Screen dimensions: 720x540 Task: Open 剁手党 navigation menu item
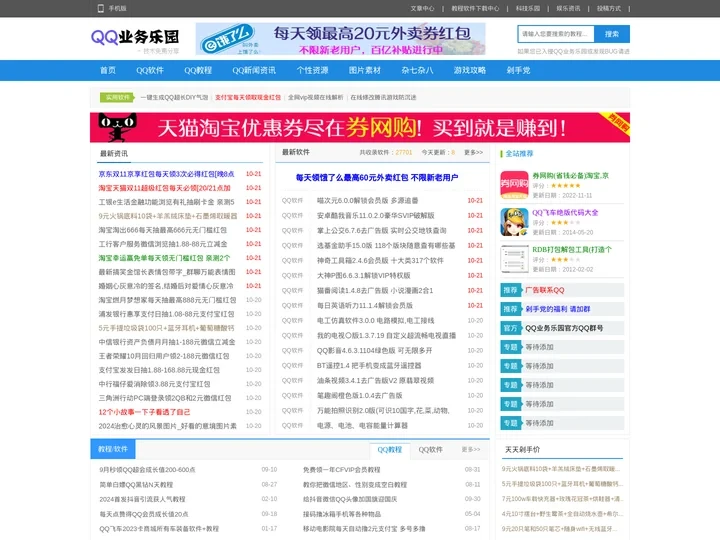(518, 70)
